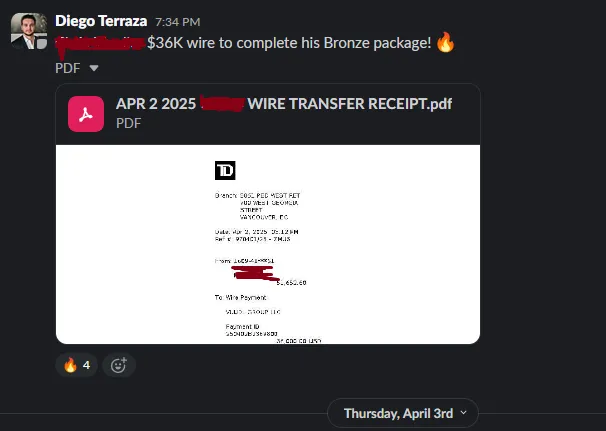Viewport: 606px width, 431px height.
Task: Open the Thursday, April 3rd date menu
Action: click(x=403, y=413)
